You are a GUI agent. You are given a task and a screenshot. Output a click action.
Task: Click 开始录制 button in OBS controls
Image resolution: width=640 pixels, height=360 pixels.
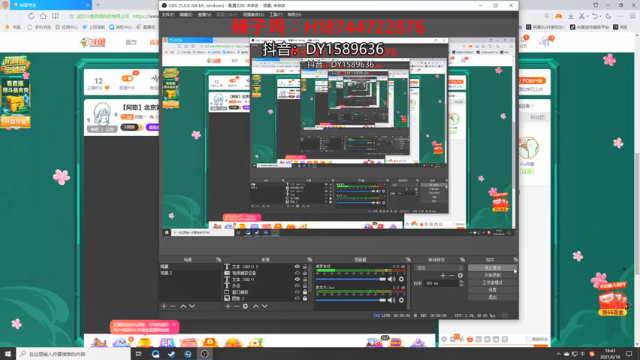coord(492,276)
